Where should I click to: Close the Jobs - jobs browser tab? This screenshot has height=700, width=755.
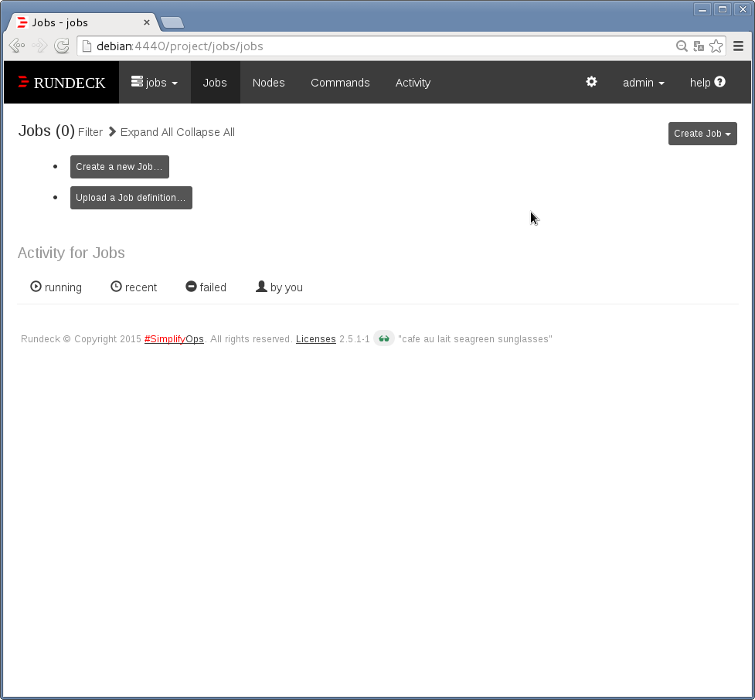click(146, 22)
